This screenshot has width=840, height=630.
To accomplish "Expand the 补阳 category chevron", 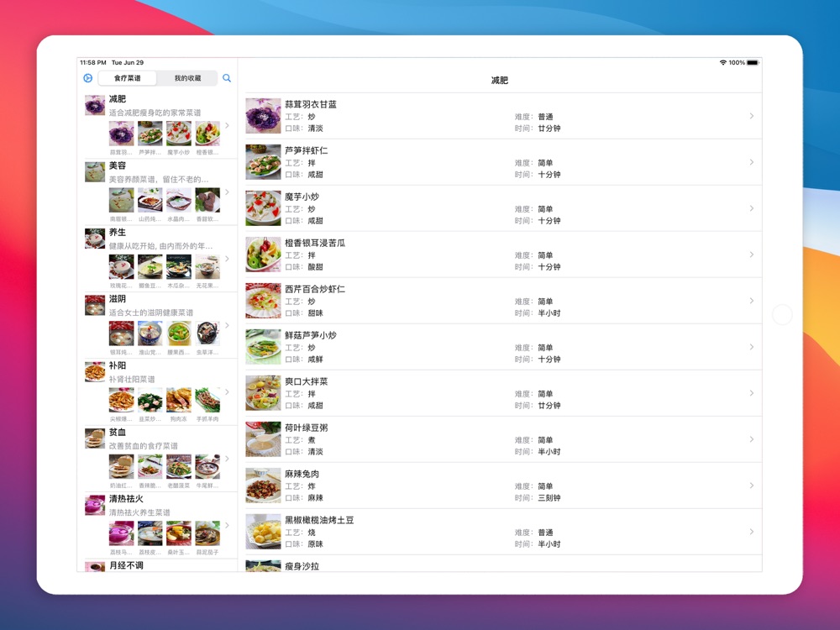I will point(227,392).
